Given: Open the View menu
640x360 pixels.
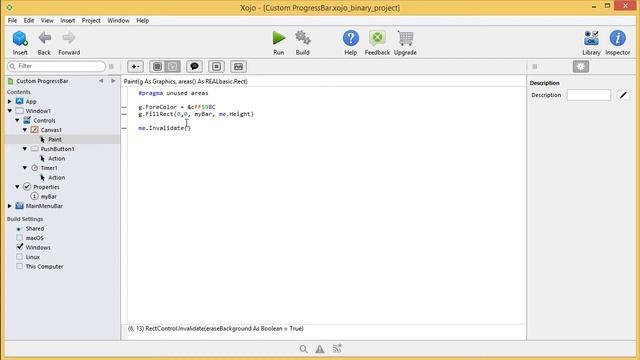Looking at the screenshot, I should pos(47,20).
